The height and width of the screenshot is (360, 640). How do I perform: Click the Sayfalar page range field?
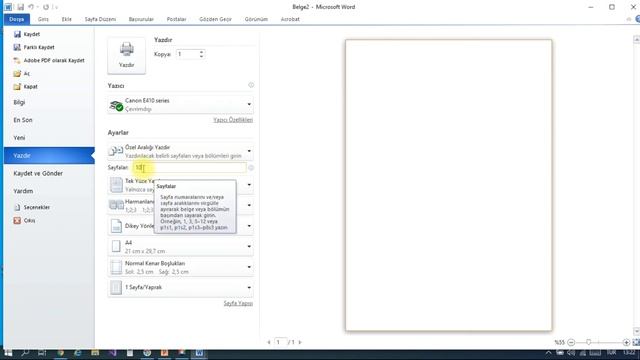190,167
